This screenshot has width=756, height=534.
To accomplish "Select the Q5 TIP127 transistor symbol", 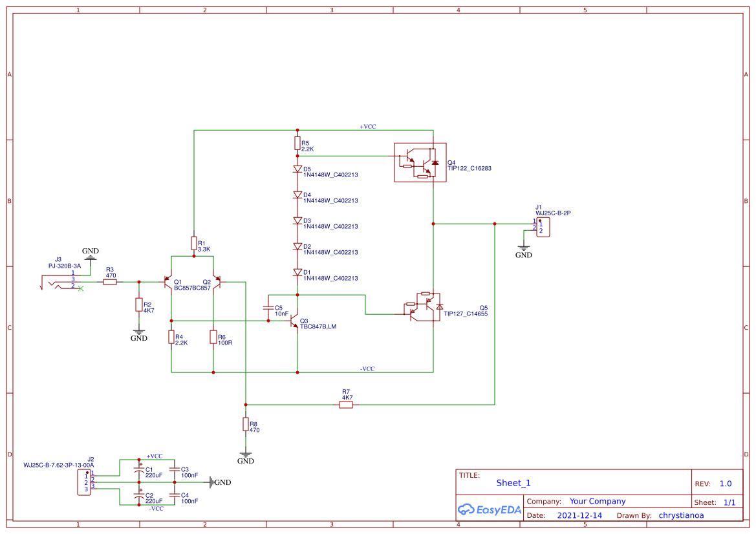I will tap(421, 308).
